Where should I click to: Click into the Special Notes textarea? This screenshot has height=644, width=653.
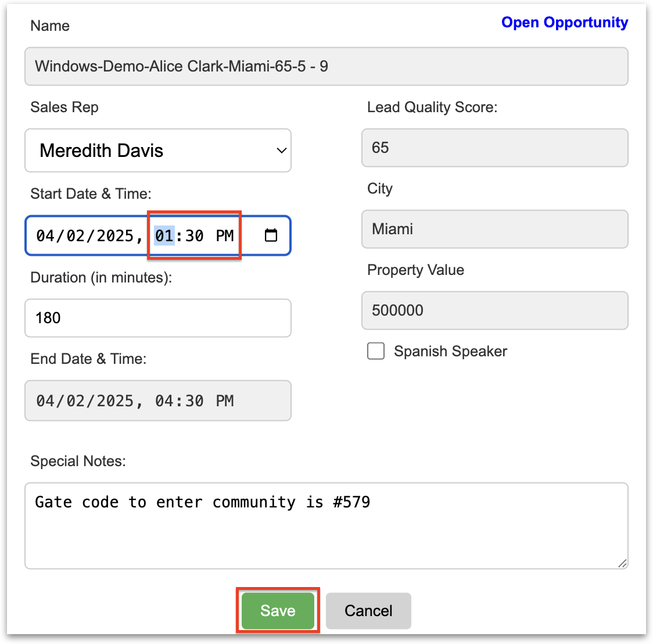click(326, 525)
